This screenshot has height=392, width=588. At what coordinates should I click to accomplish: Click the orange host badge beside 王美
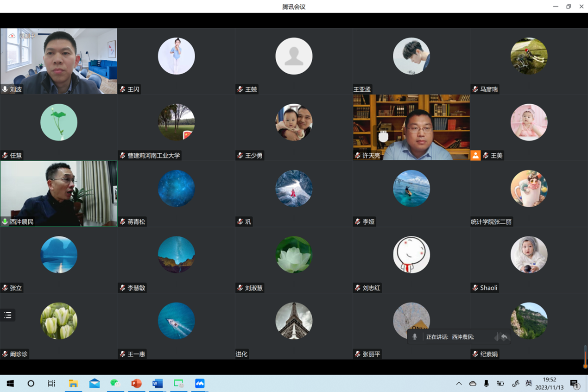[x=475, y=156]
